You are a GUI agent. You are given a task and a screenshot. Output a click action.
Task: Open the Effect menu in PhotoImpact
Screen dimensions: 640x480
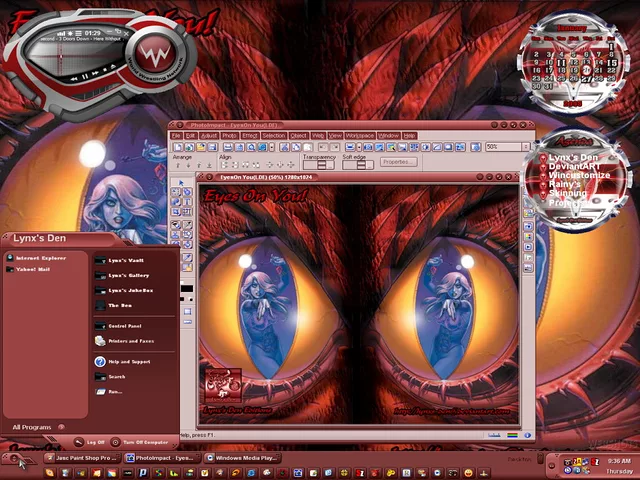tap(250, 136)
